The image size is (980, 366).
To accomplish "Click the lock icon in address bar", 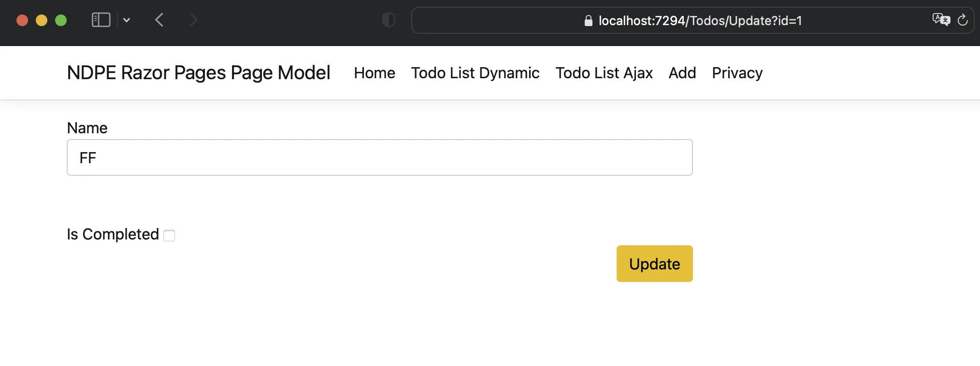I will coord(588,21).
